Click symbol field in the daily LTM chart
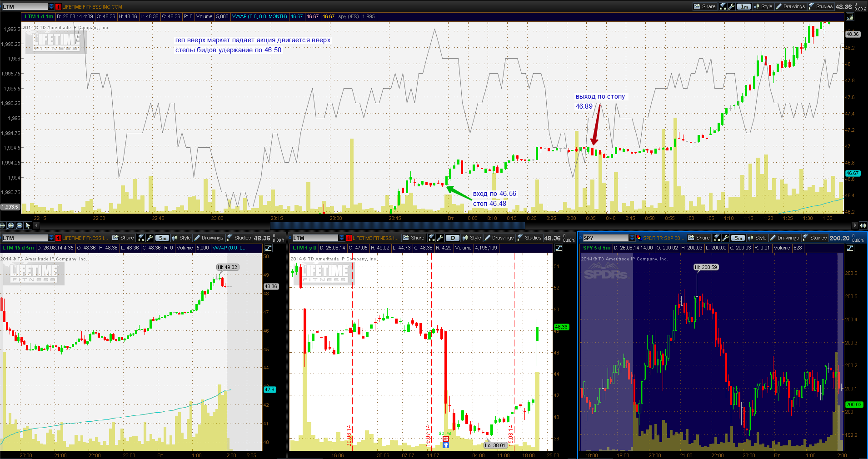Image resolution: width=868 pixels, height=459 pixels. [315, 238]
